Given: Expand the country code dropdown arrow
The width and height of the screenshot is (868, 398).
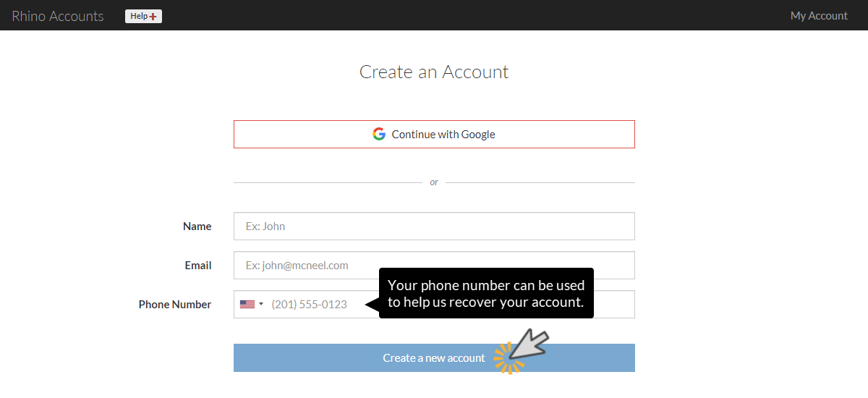Looking at the screenshot, I should (x=261, y=305).
